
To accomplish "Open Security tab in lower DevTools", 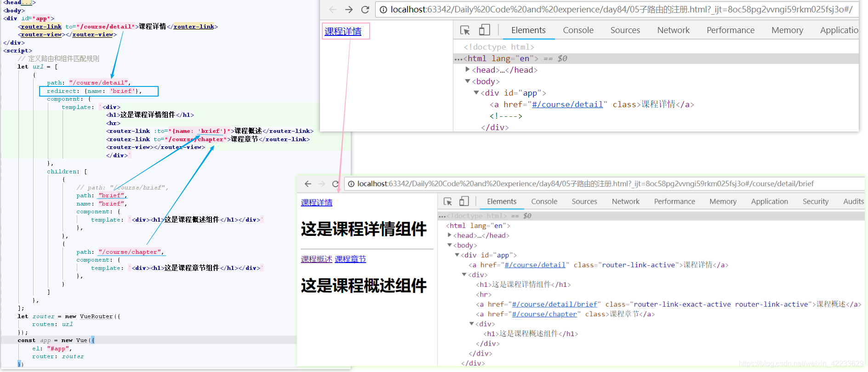I will click(816, 201).
